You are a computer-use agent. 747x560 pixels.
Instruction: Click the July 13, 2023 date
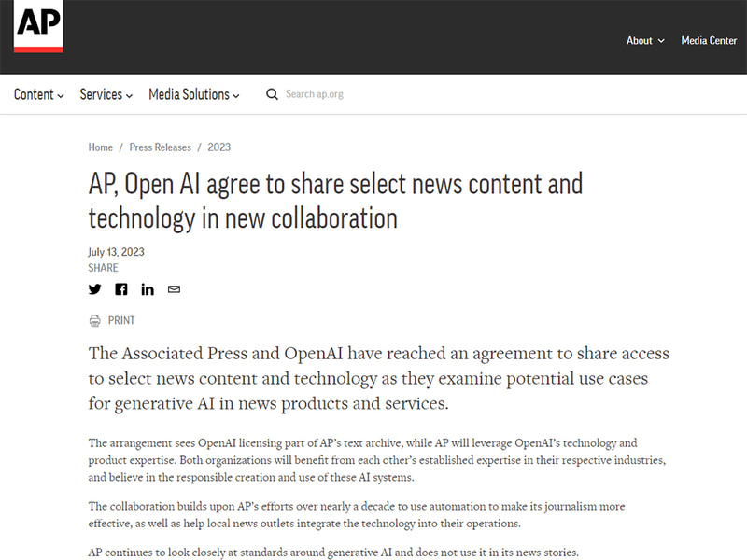(x=116, y=252)
